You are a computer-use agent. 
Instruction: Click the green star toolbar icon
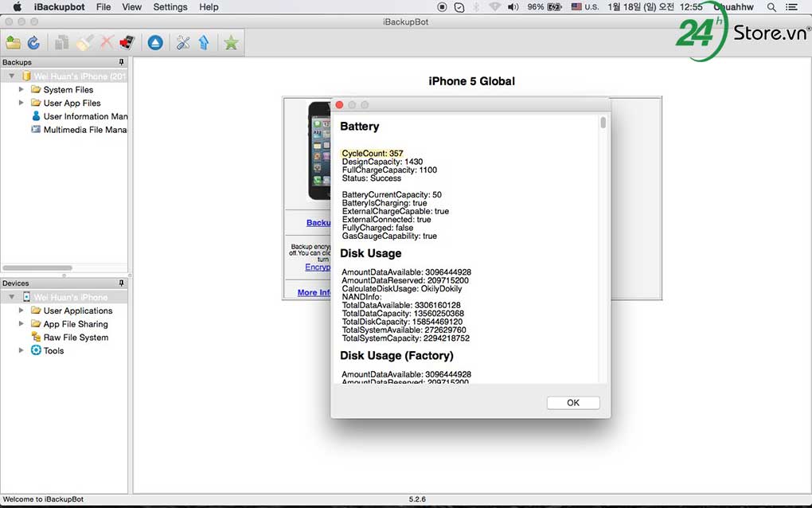pos(231,43)
